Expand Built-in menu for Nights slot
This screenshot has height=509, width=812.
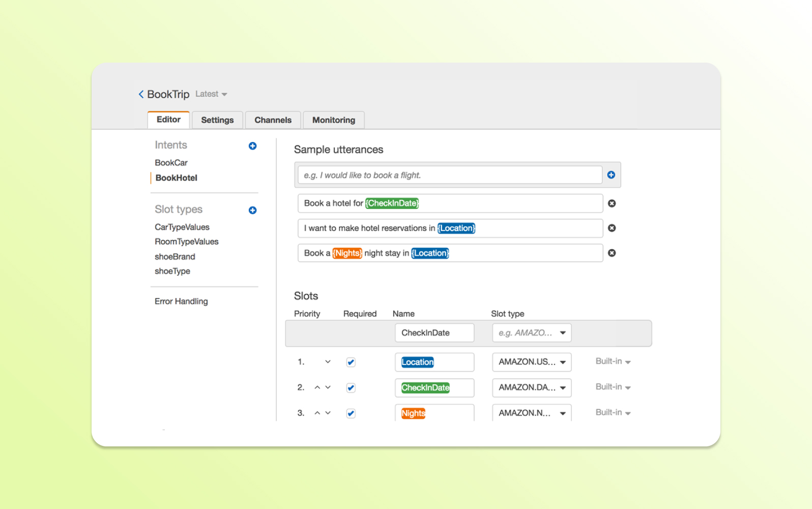[x=613, y=412]
